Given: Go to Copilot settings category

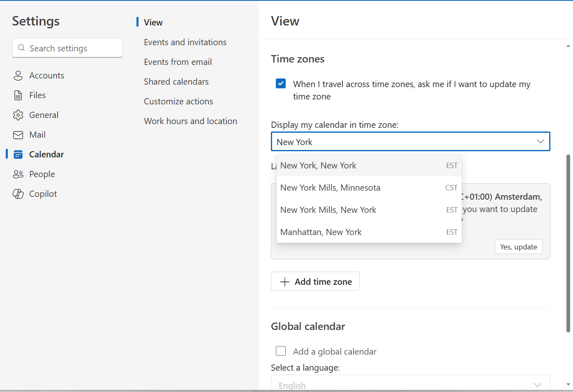Looking at the screenshot, I should [43, 194].
